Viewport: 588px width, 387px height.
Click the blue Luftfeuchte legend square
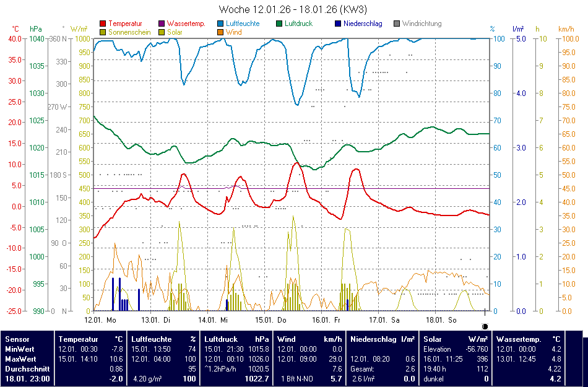click(220, 24)
